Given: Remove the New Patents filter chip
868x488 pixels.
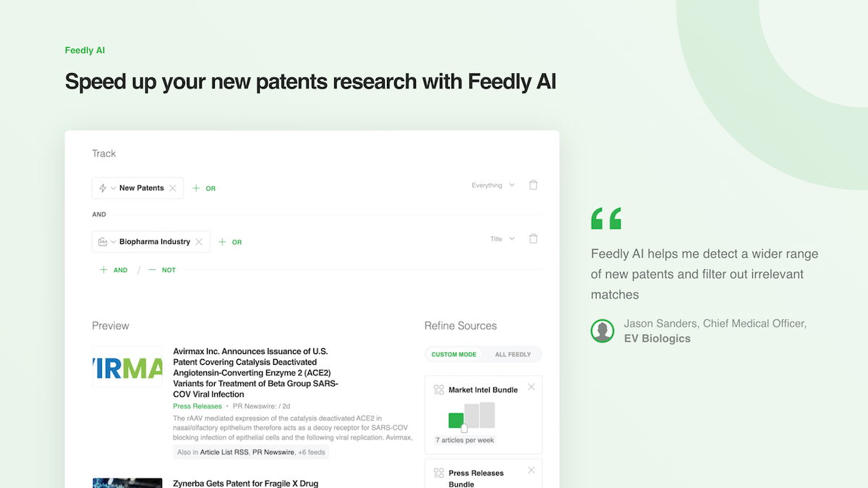Looking at the screenshot, I should (x=173, y=188).
